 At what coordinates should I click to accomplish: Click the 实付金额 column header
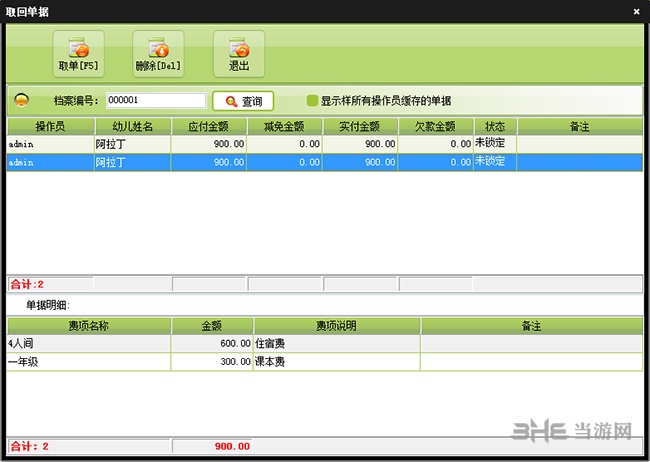click(x=360, y=126)
